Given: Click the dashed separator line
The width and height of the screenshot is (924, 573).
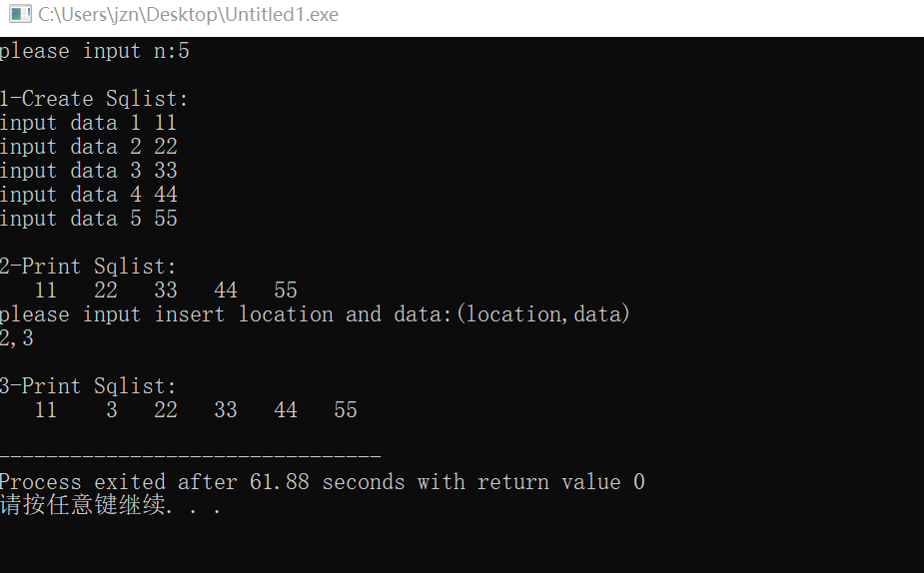Looking at the screenshot, I should (x=191, y=456).
